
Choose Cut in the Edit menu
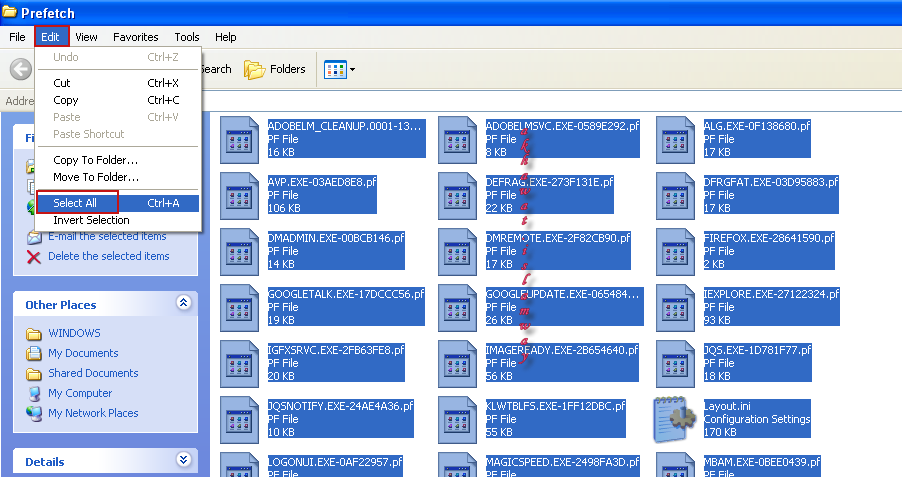(x=118, y=83)
